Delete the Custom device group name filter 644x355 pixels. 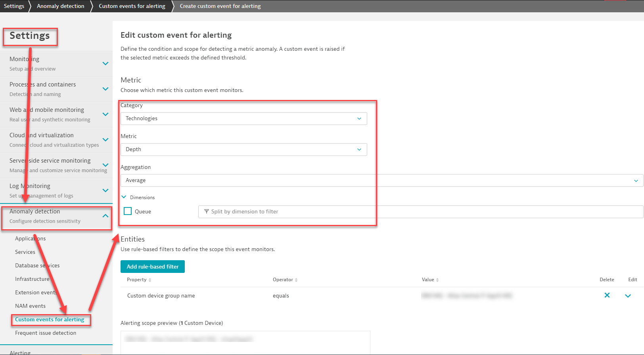click(x=607, y=295)
